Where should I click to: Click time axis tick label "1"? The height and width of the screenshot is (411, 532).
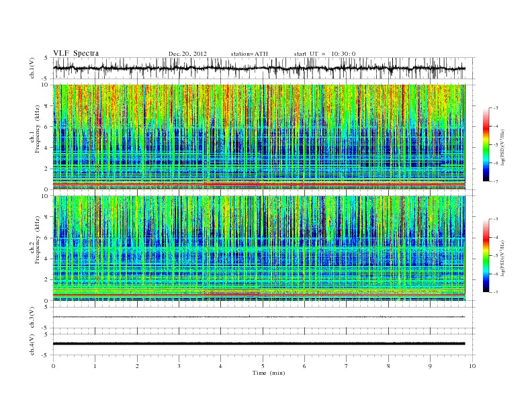click(x=95, y=366)
